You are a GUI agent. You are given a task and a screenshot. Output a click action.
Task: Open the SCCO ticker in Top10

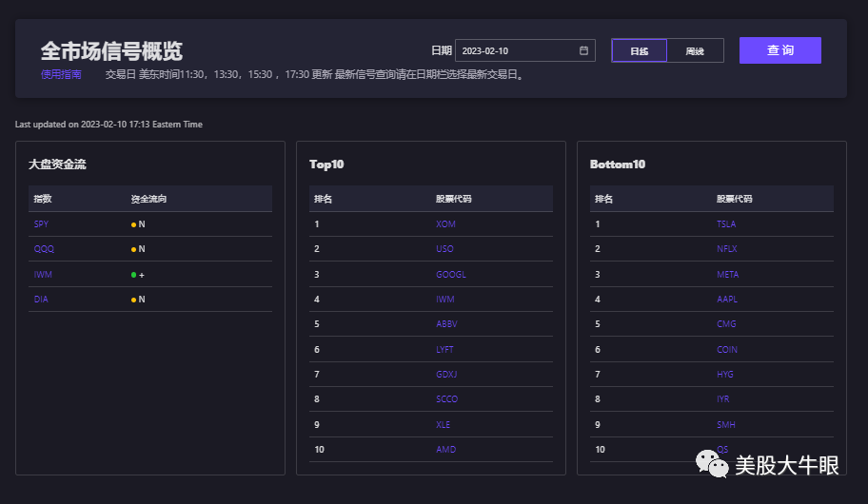(x=446, y=399)
